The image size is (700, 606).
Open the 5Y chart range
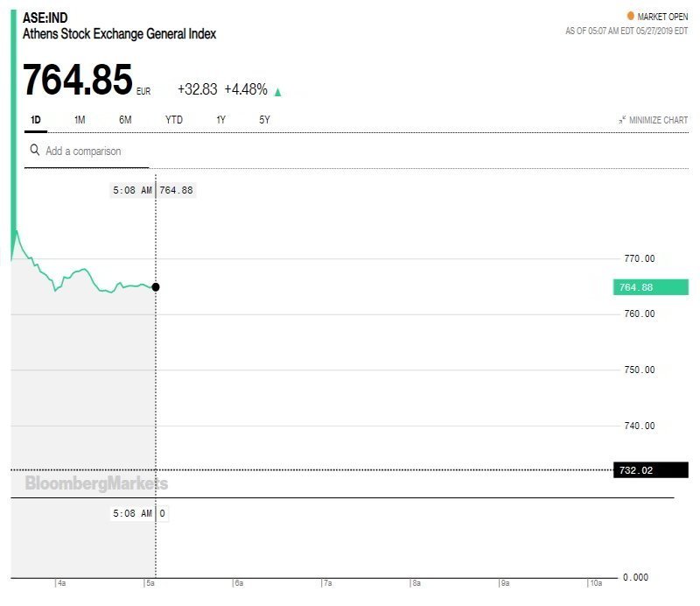click(x=264, y=120)
